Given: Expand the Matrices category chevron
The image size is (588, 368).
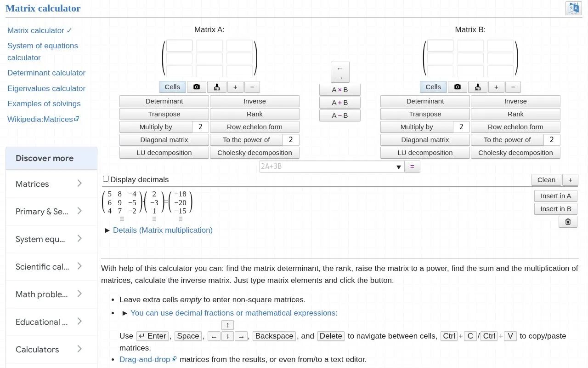Looking at the screenshot, I should [79, 184].
